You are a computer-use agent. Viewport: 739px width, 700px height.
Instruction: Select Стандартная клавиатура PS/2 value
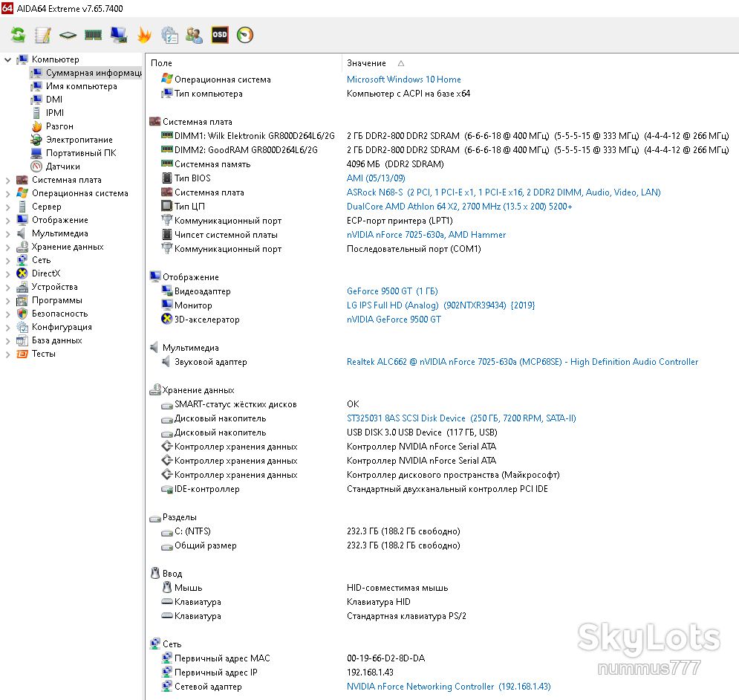coord(406,616)
